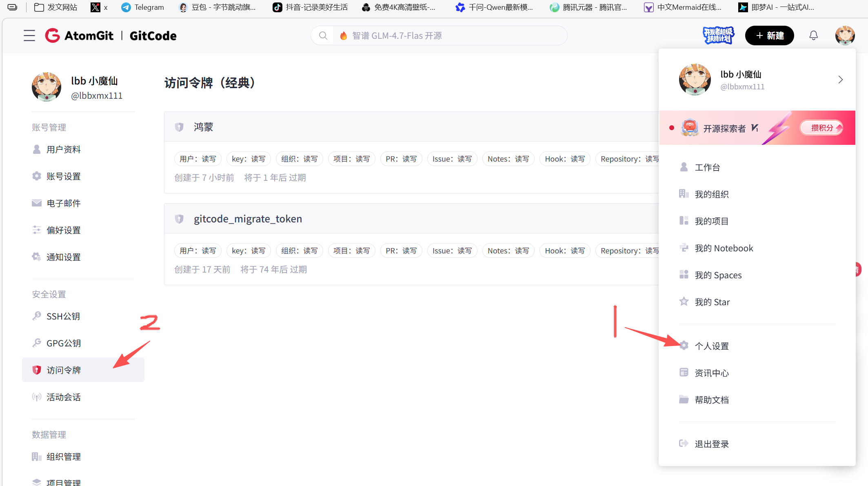Click the star icon for 我的 Star
This screenshot has height=486, width=868.
click(x=684, y=302)
